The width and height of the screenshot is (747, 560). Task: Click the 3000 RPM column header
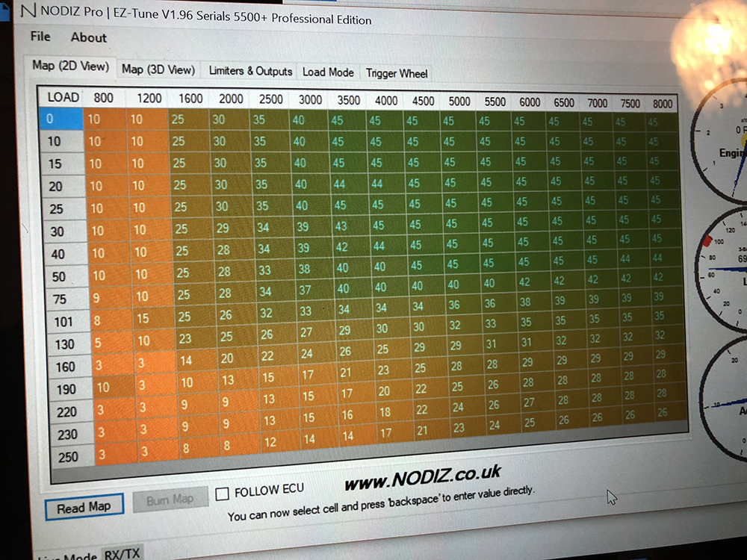pyautogui.click(x=310, y=100)
